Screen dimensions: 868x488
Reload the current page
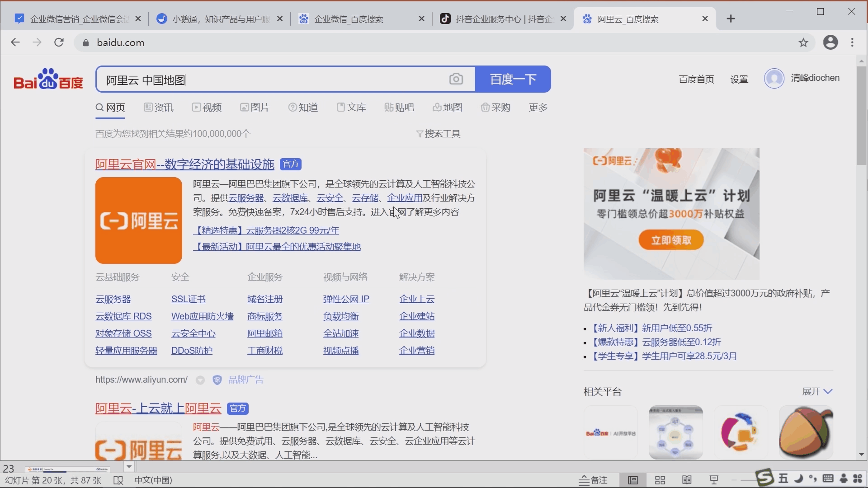tap(59, 42)
